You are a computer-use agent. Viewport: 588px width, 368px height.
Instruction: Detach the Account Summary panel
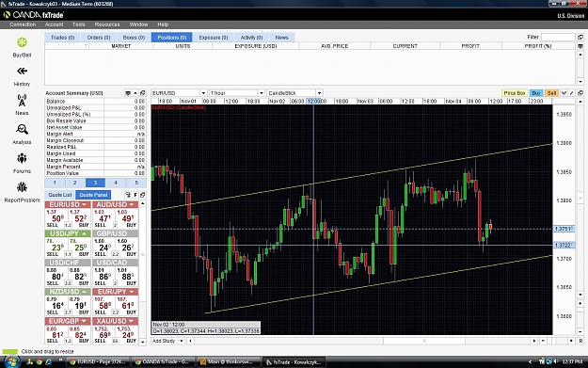[142, 93]
